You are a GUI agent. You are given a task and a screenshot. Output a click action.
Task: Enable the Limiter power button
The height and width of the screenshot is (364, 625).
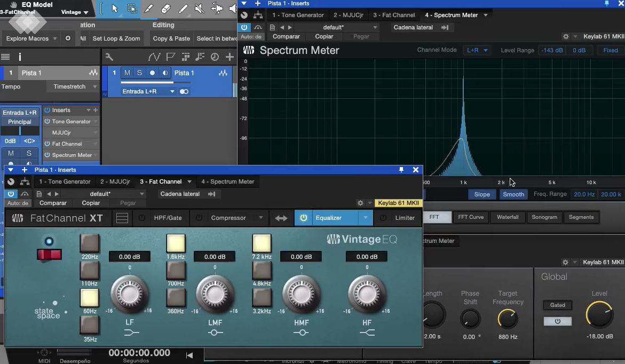[x=383, y=218]
